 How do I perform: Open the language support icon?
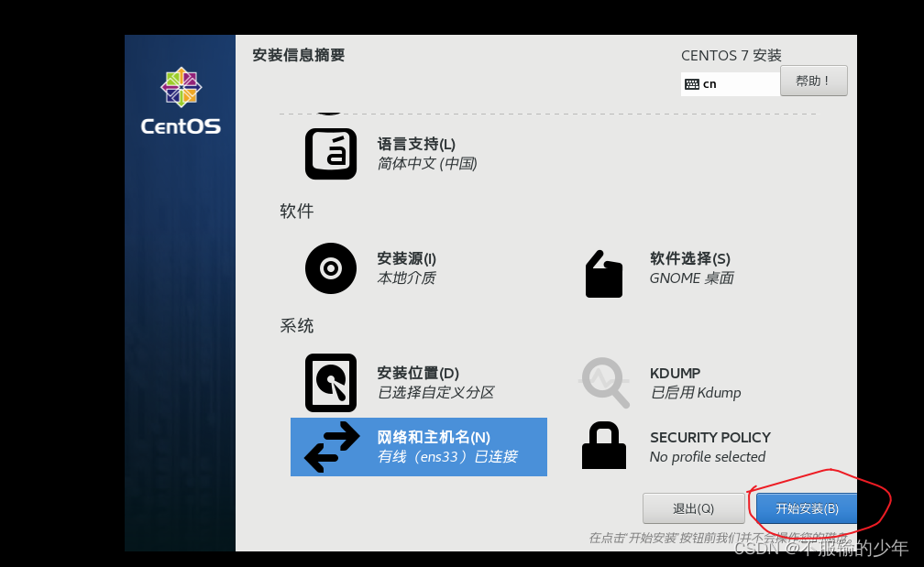pyautogui.click(x=331, y=154)
